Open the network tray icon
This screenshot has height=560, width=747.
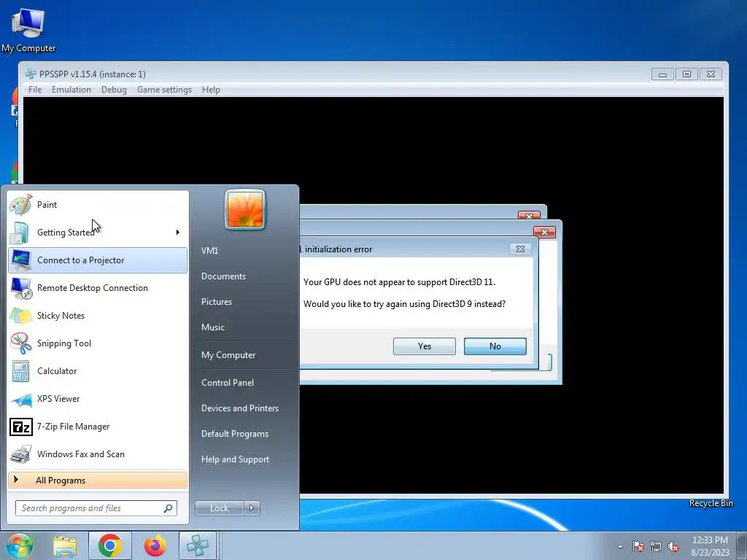tap(656, 546)
